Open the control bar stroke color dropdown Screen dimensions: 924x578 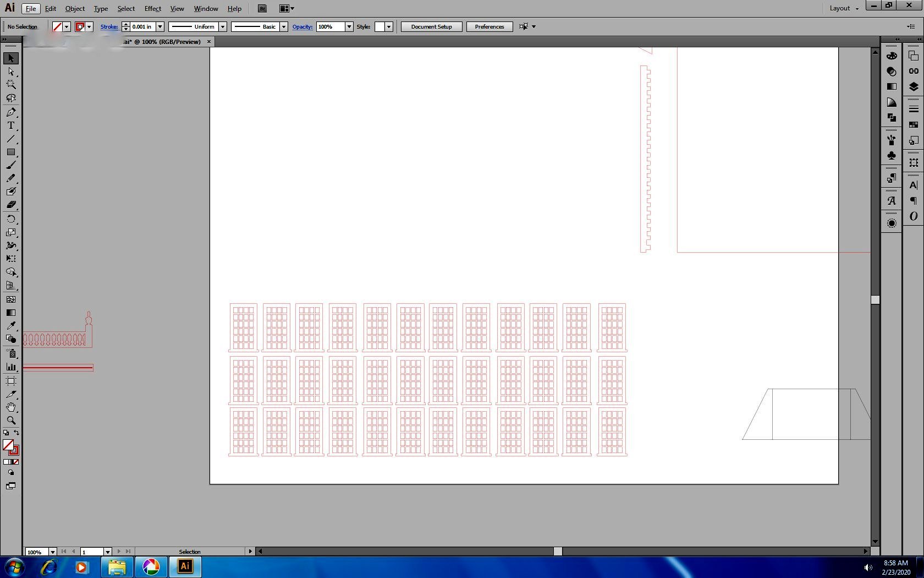click(89, 26)
